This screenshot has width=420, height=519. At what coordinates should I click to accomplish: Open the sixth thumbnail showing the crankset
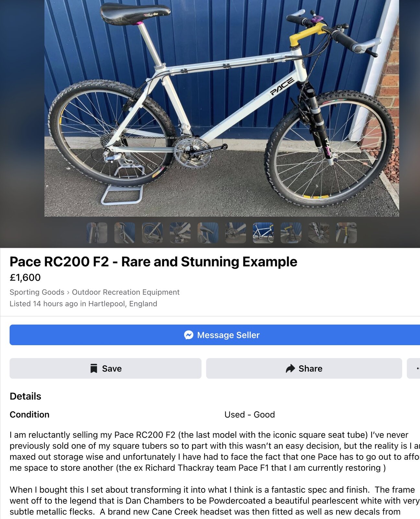(235, 233)
